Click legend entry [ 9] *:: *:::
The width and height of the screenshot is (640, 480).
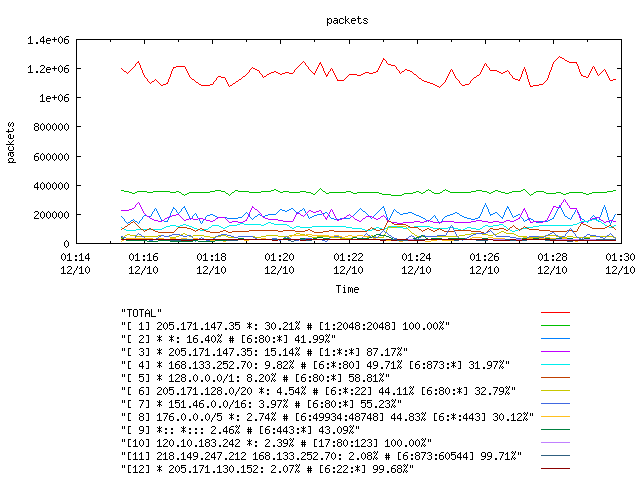click(x=241, y=430)
